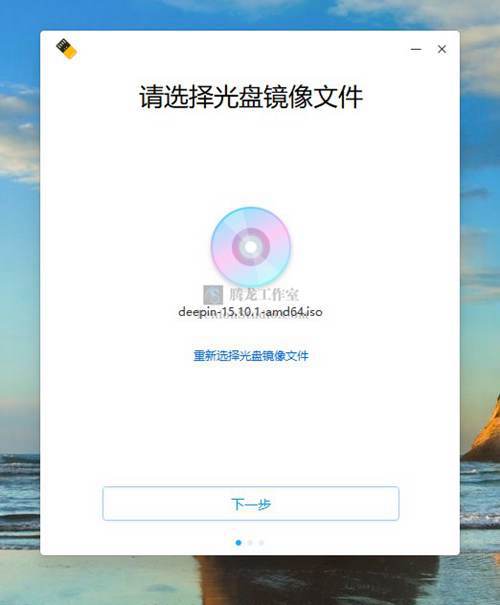Select the third page indicator dot
500x605 pixels.
(x=261, y=542)
